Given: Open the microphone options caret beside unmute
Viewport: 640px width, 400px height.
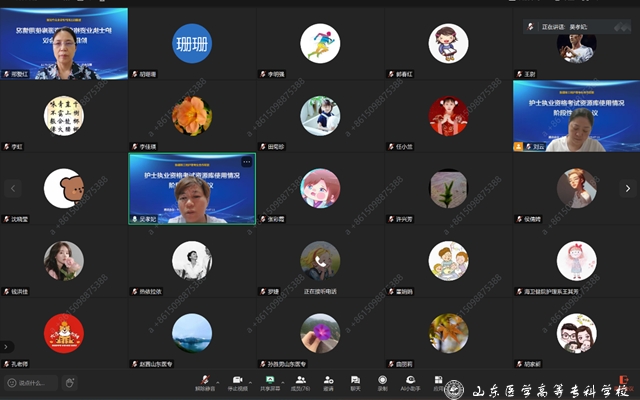Looking at the screenshot, I should [218, 382].
